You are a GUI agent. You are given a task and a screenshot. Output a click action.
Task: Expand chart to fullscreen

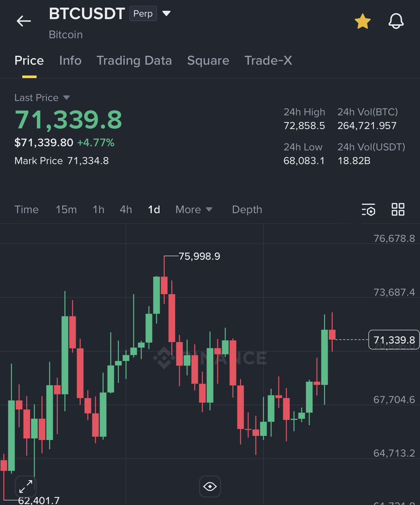26,487
